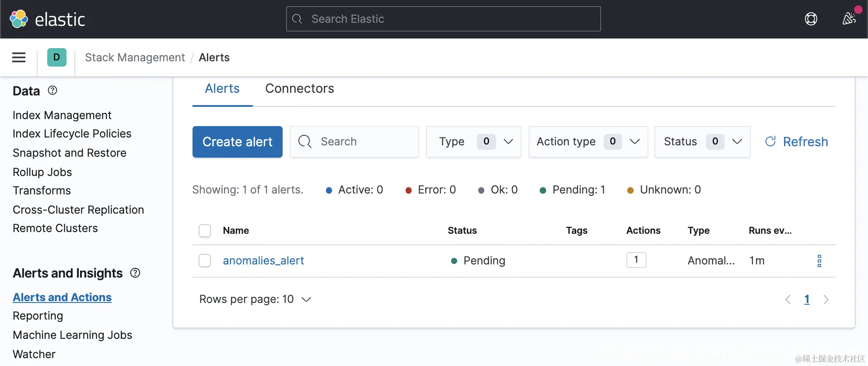
Task: Click help icon beside Alerts and Insights
Action: click(135, 273)
